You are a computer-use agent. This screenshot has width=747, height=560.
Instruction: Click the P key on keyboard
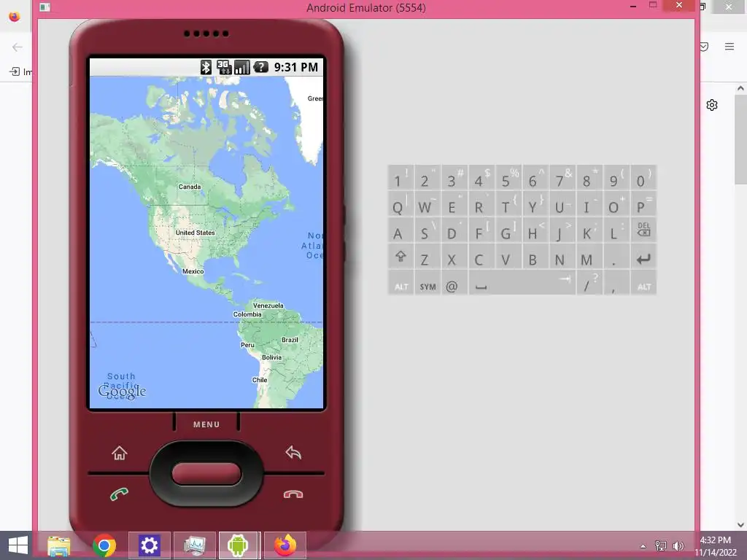click(x=643, y=205)
